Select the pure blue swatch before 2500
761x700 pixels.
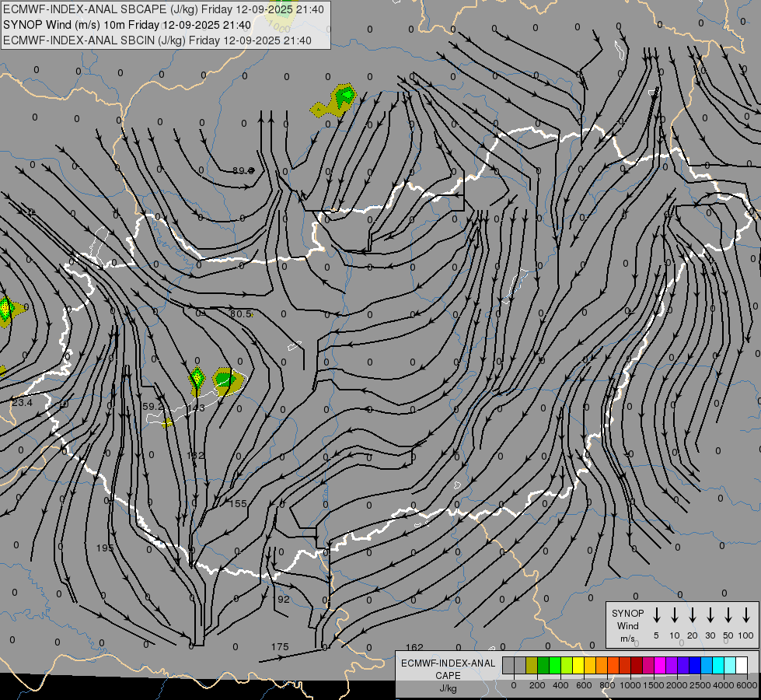(695, 666)
